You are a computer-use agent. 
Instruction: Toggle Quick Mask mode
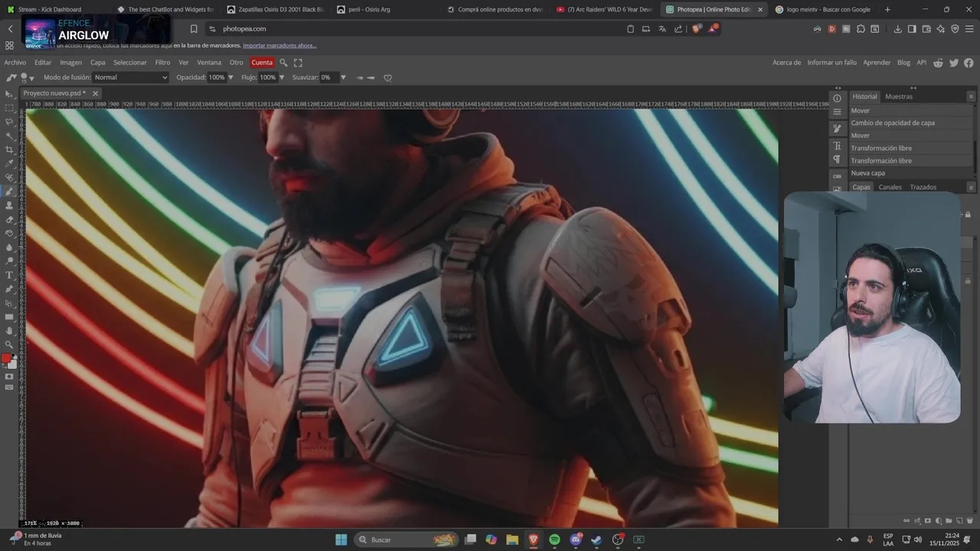(x=9, y=377)
